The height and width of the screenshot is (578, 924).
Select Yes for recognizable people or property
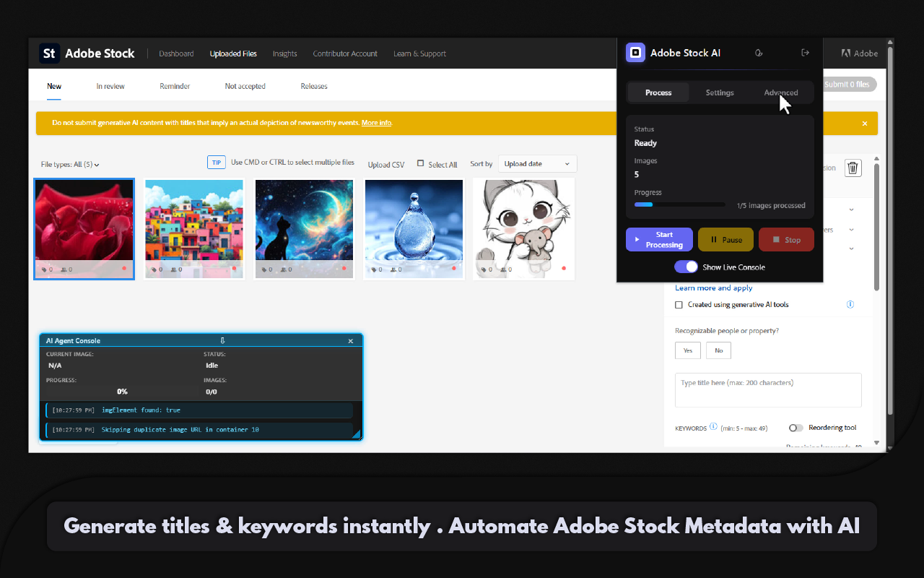688,350
